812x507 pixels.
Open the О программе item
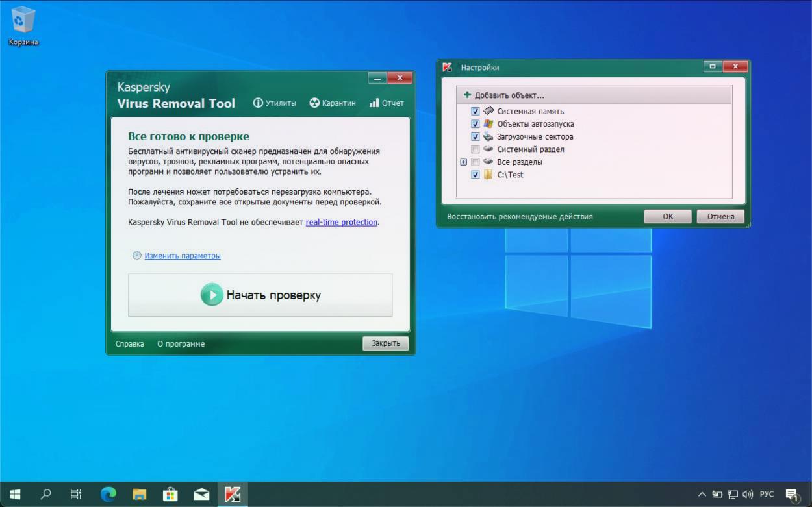coord(181,344)
